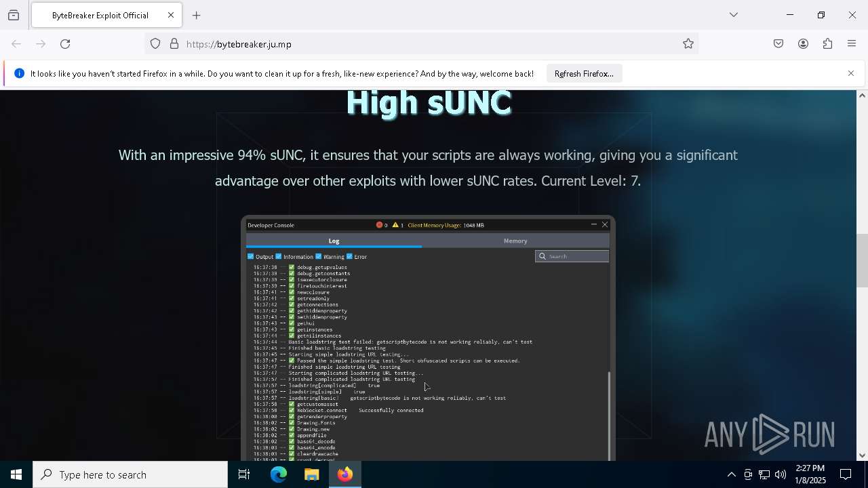Click the vertical scrollbar thumb
This screenshot has height=488, width=868.
click(x=862, y=261)
